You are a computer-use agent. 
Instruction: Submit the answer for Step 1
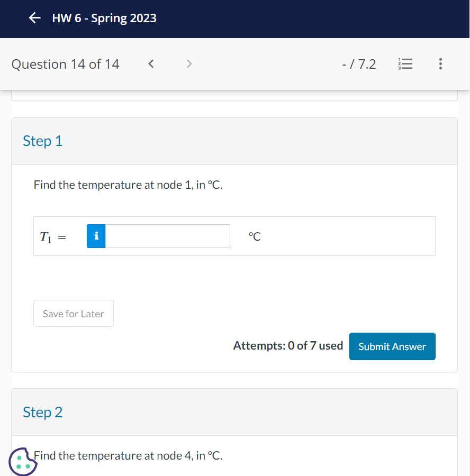392,346
